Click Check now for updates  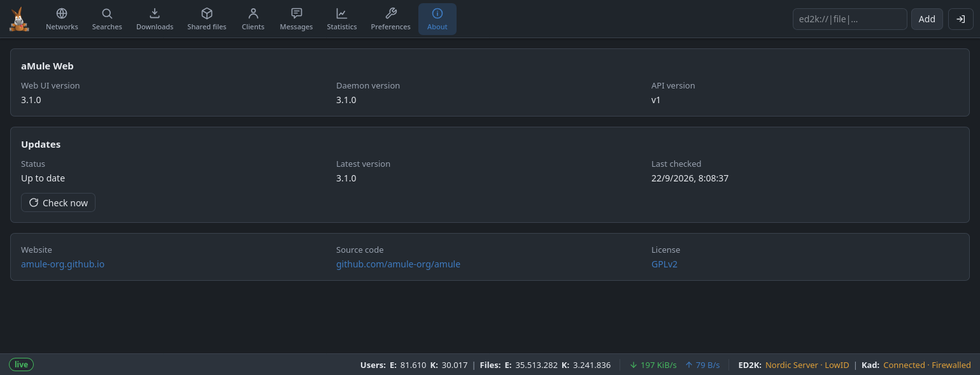(x=59, y=202)
